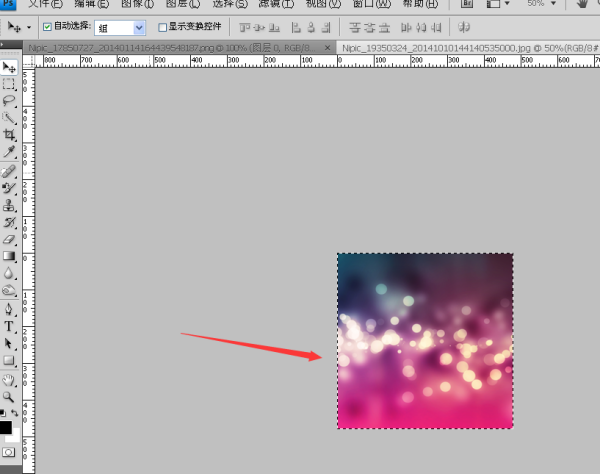The height and width of the screenshot is (474, 600).
Task: Open the 文件(F) menu
Action: 46,4
